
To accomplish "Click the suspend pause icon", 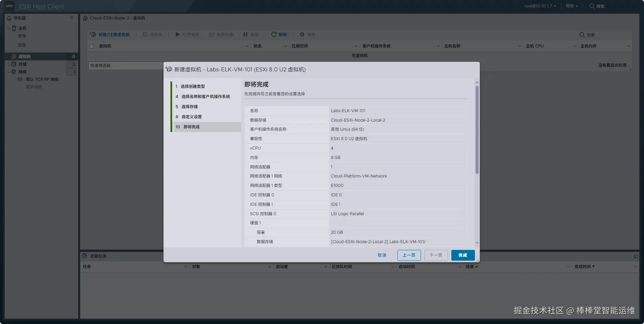I will [245, 34].
